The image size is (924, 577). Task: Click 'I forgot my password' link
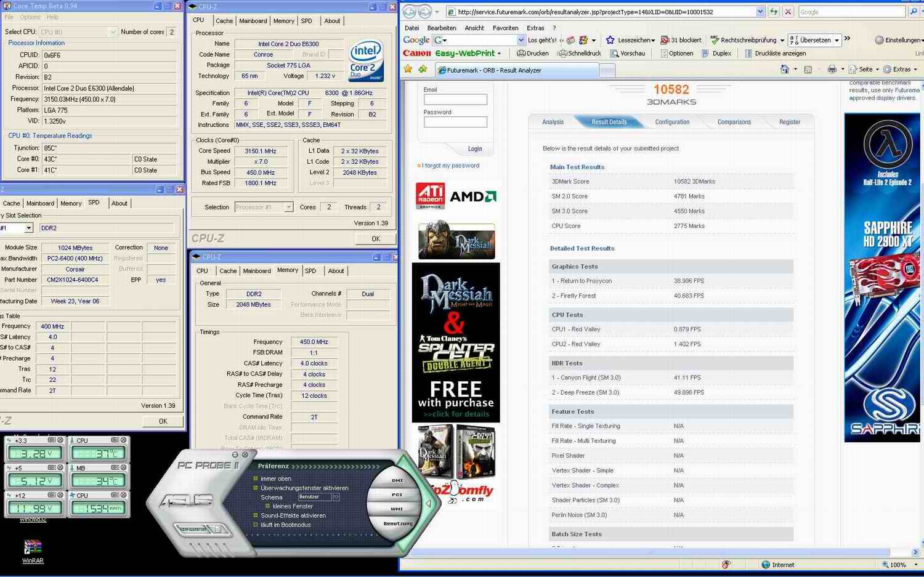450,166
